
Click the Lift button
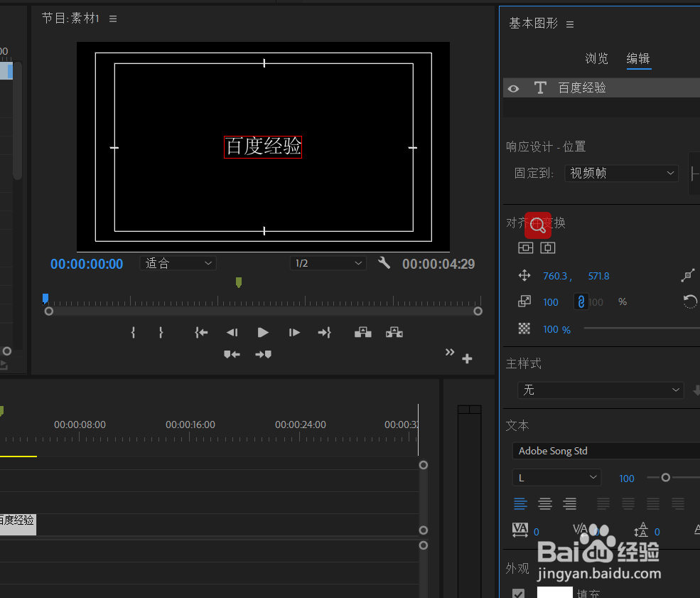[363, 332]
